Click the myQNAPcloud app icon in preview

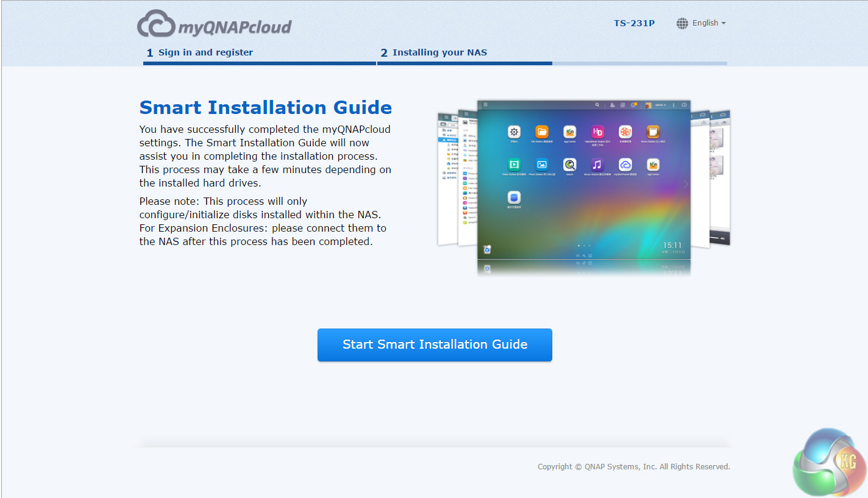[x=625, y=164]
